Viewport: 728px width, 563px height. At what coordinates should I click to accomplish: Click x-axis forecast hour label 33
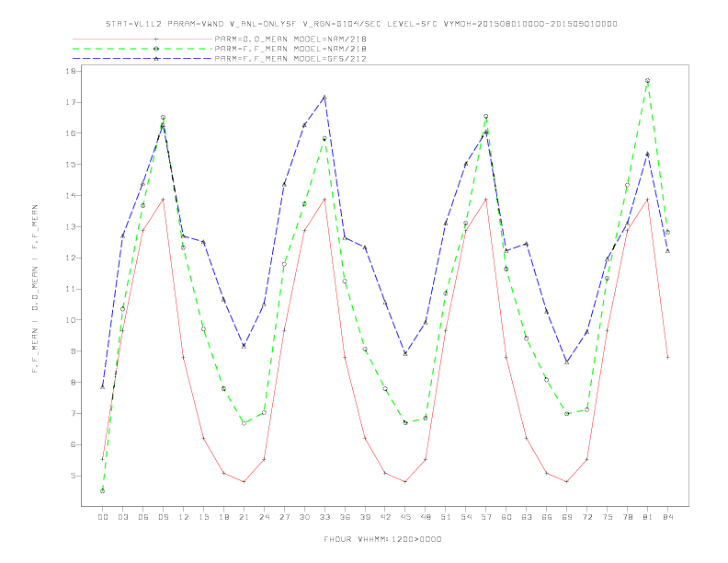tap(324, 517)
